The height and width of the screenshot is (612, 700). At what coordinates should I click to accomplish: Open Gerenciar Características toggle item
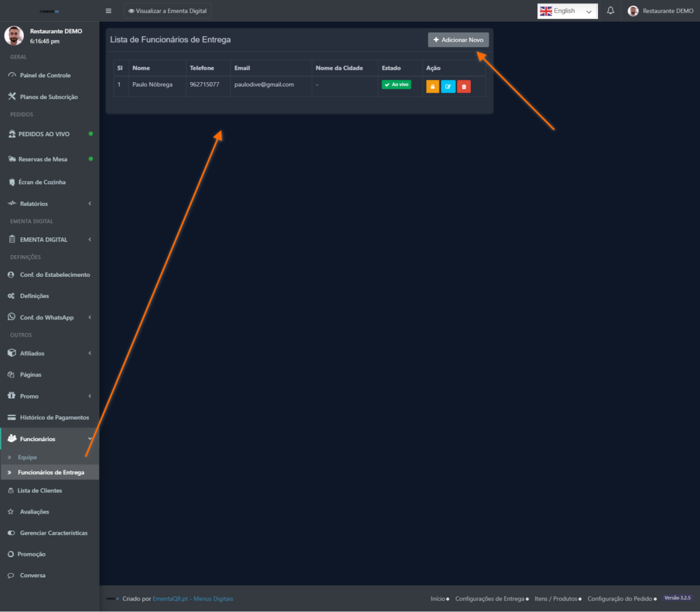point(53,533)
